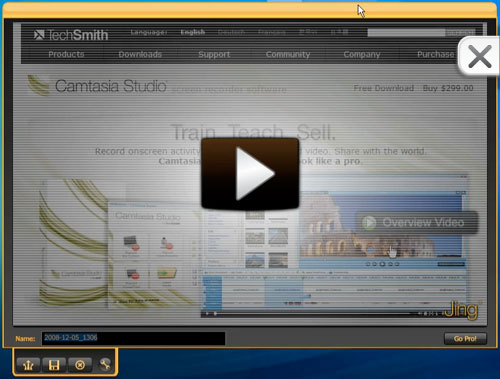
Task: Click the TechSmith logo
Action: click(x=71, y=35)
